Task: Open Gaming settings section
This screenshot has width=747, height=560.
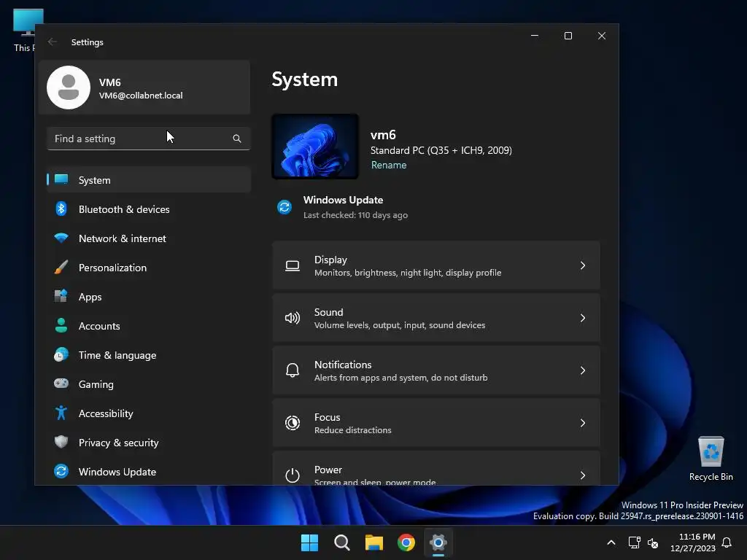Action: 149,384
